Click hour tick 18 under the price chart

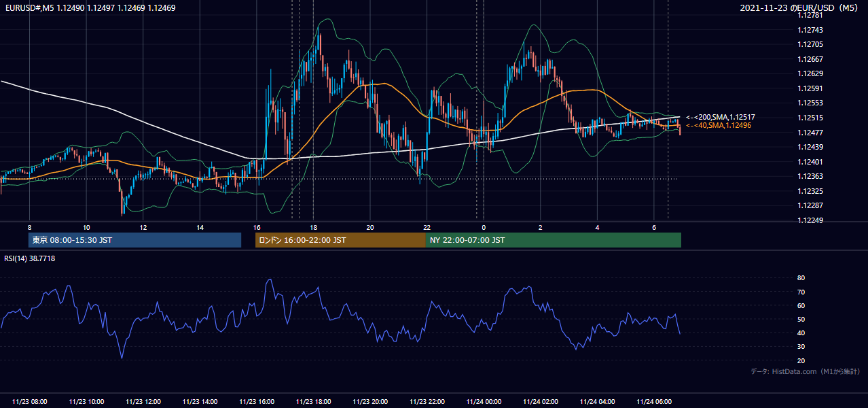pyautogui.click(x=313, y=226)
